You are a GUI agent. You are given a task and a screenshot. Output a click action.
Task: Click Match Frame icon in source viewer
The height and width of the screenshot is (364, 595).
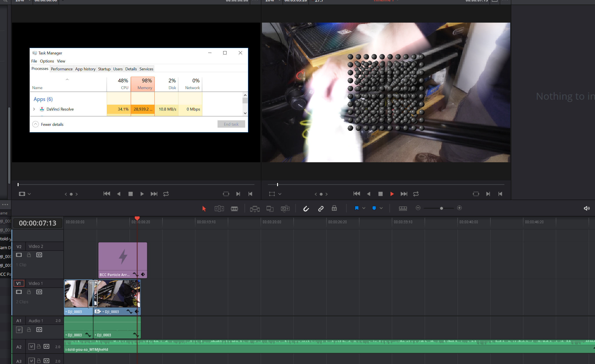pos(226,194)
